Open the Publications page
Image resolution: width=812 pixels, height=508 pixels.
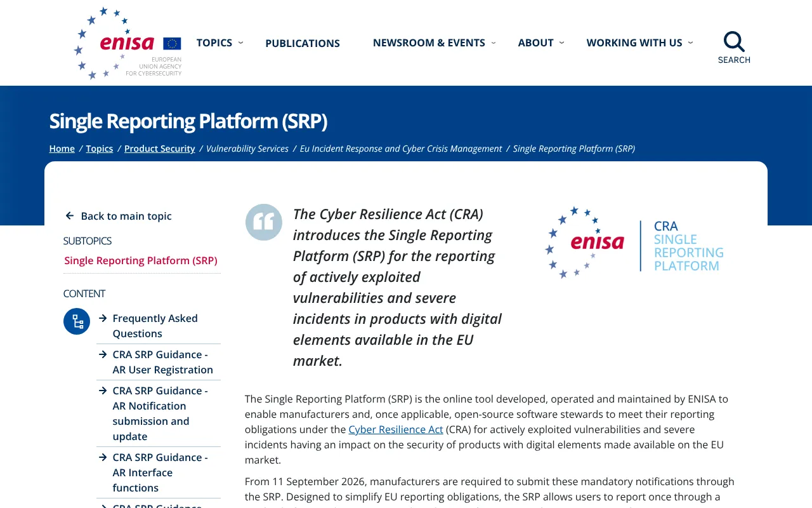pos(303,43)
